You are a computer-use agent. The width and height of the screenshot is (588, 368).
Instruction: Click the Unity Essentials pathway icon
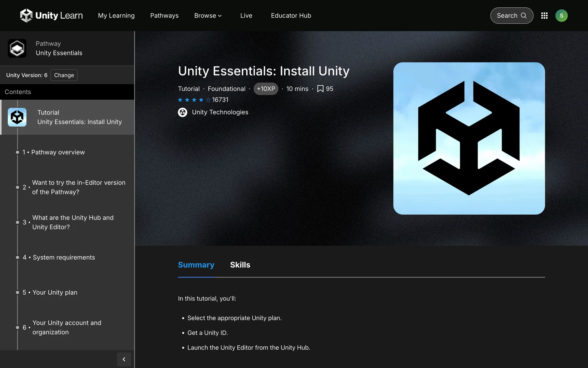click(x=17, y=48)
